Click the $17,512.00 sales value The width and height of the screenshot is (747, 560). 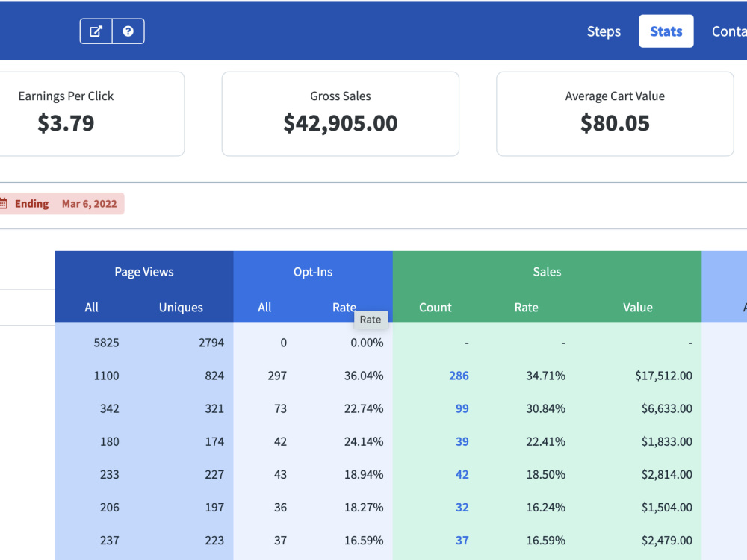(663, 376)
